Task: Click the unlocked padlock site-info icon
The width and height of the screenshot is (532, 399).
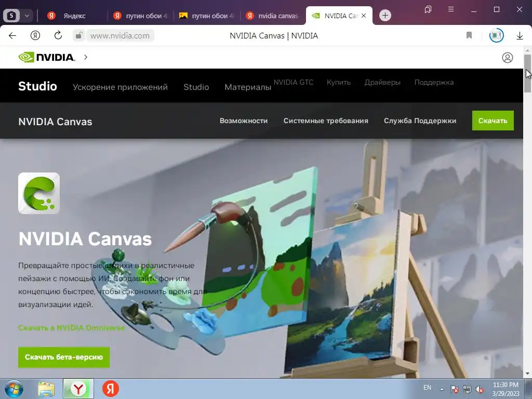Action: tap(79, 35)
